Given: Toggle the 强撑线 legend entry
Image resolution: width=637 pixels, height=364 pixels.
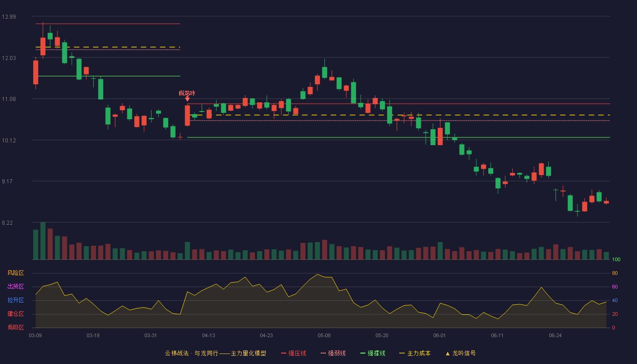Looking at the screenshot, I should click(x=373, y=353).
